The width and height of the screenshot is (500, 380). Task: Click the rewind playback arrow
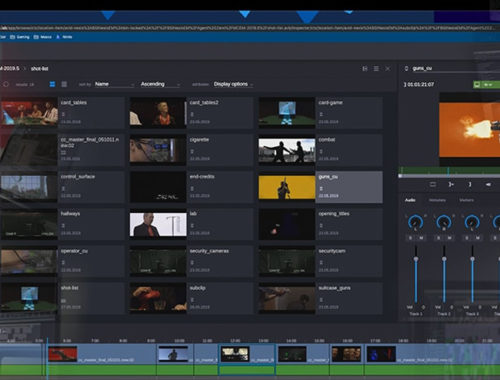coord(488,184)
